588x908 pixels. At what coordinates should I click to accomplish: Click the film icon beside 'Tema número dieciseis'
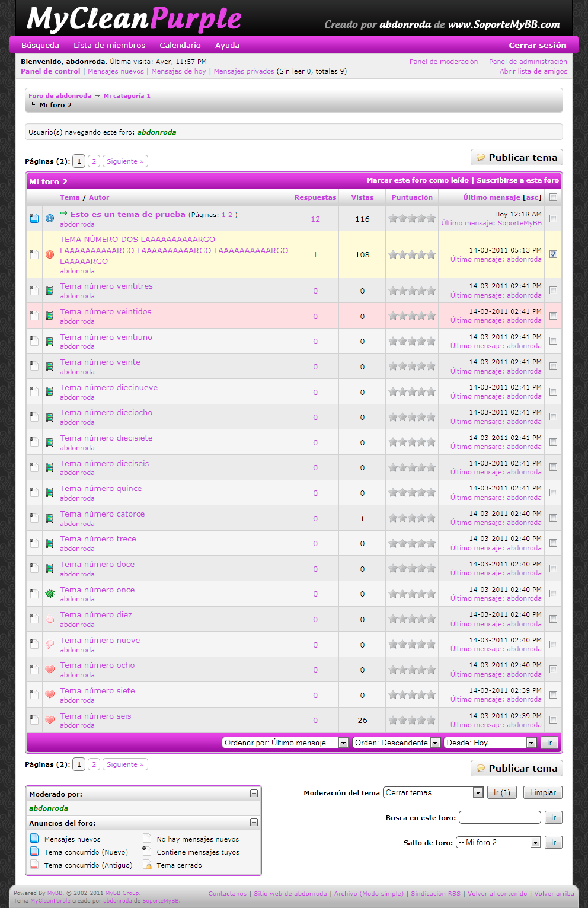click(50, 467)
